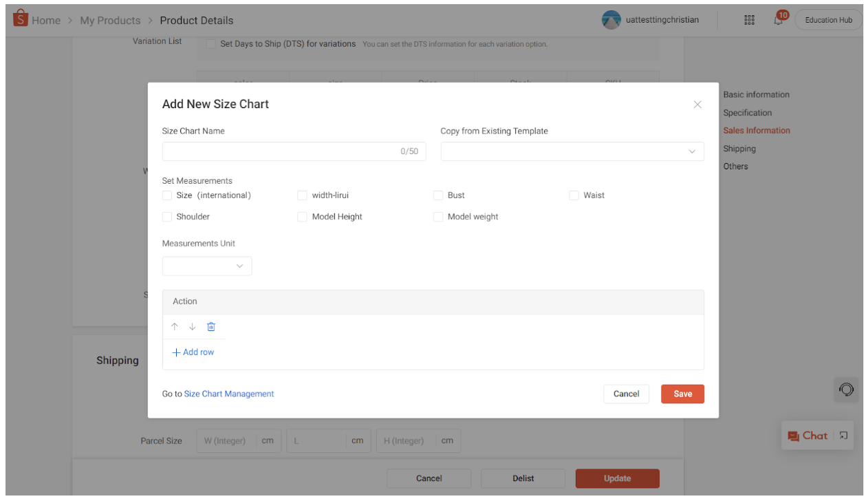This screenshot has height=501, width=868.
Task: Click the move row down arrow
Action: [x=193, y=326]
